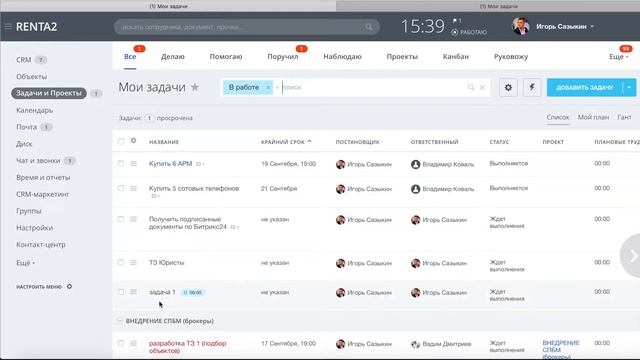Clear the filter with the X icon
640x360 pixels.
[482, 87]
